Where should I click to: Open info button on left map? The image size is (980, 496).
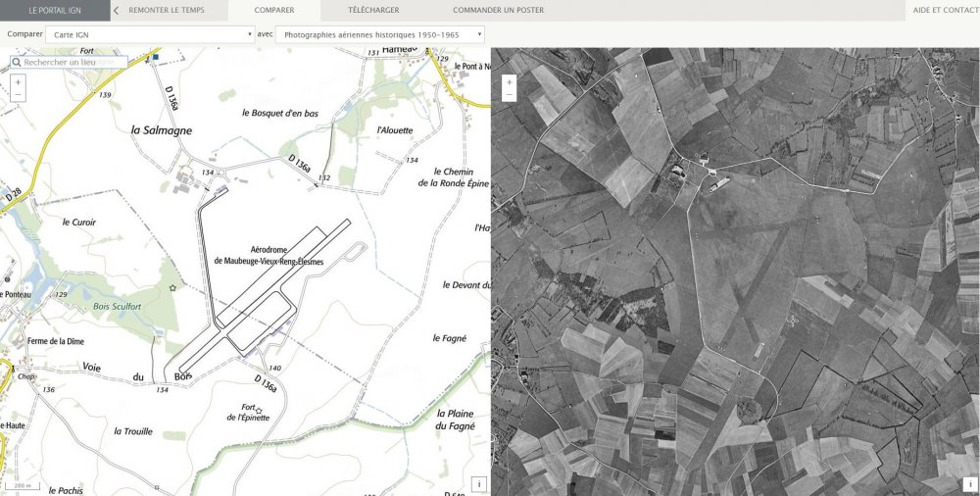[x=479, y=484]
